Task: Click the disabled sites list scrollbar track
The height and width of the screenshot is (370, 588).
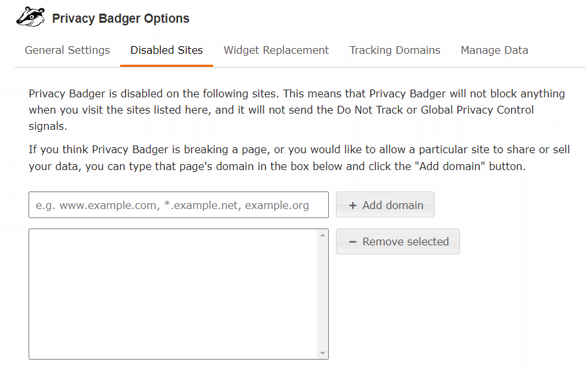Action: coord(323,294)
